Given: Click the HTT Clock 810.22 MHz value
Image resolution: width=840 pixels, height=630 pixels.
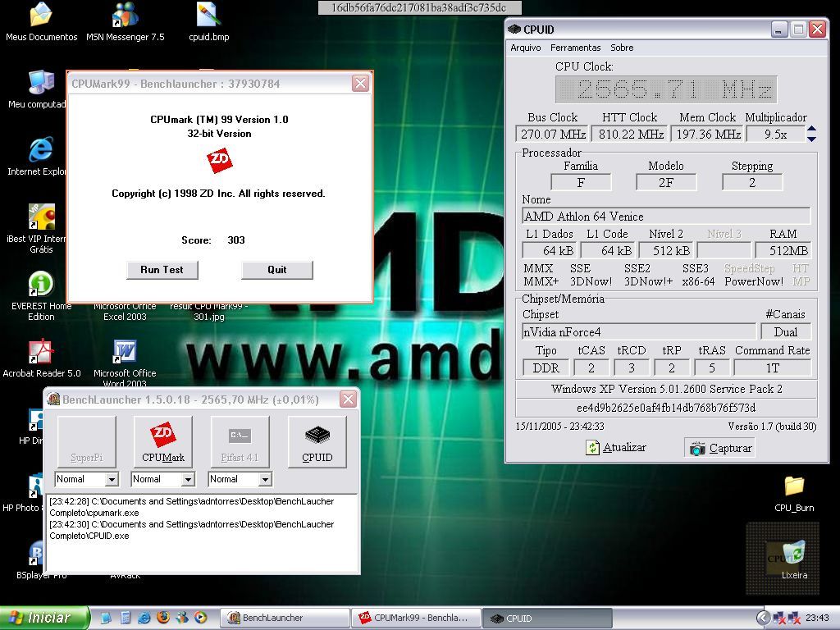Looking at the screenshot, I should (x=631, y=134).
